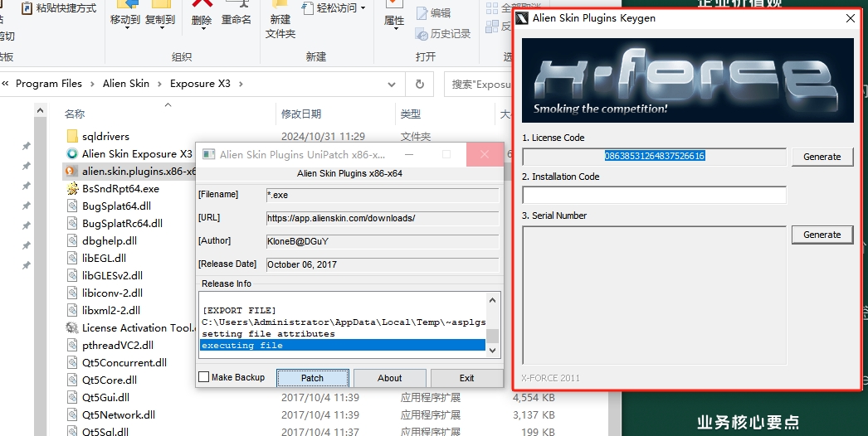Select the Qt5Concurrent.dll file icon
Image resolution: width=868 pixels, height=436 pixels.
coord(72,362)
